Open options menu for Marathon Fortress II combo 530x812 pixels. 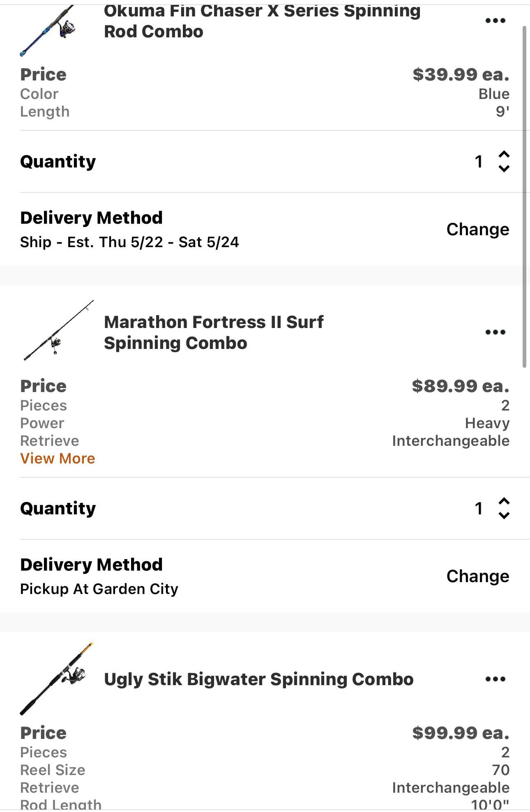point(495,332)
